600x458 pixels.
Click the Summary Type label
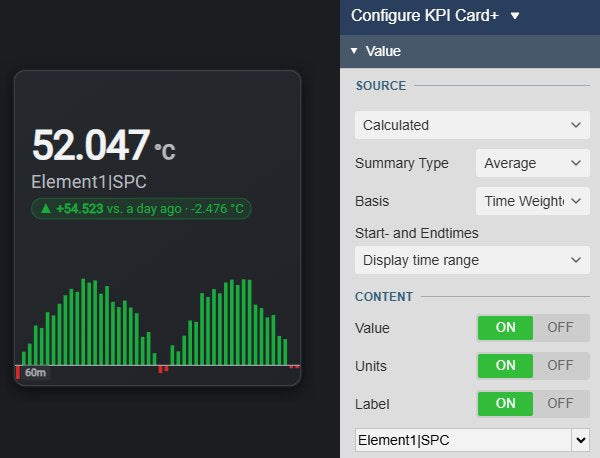click(x=402, y=163)
